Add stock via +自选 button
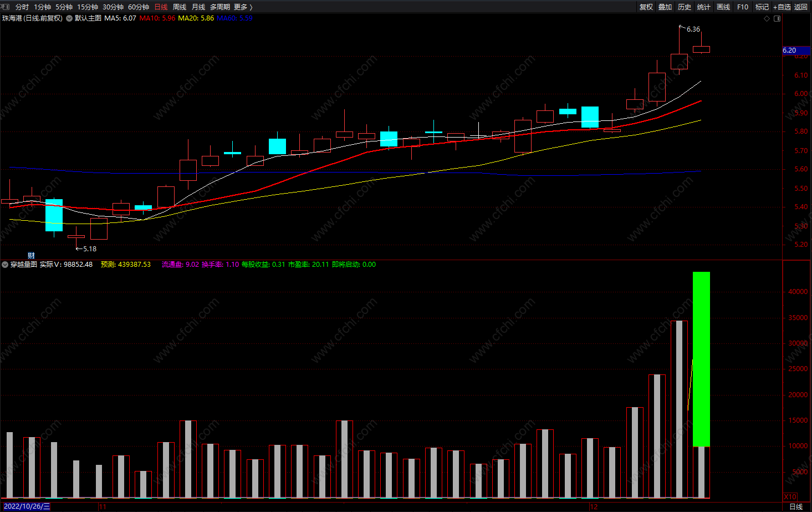The height and width of the screenshot is (512, 812). point(782,7)
